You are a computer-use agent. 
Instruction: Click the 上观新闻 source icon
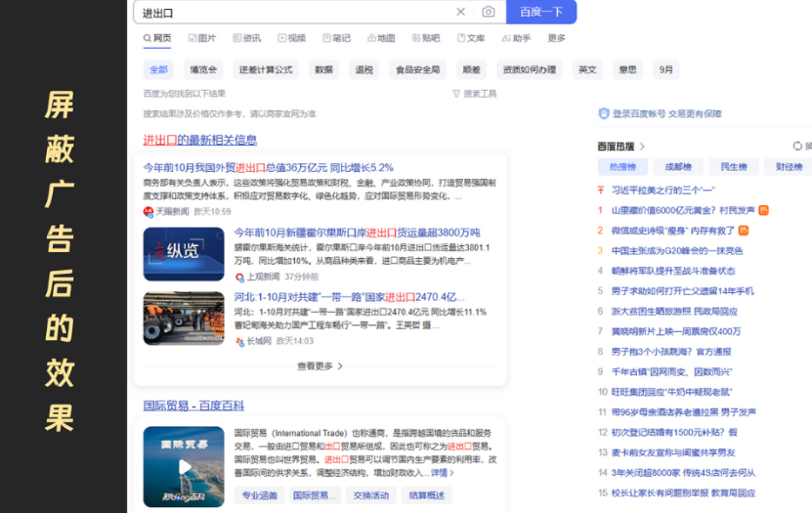[x=239, y=277]
